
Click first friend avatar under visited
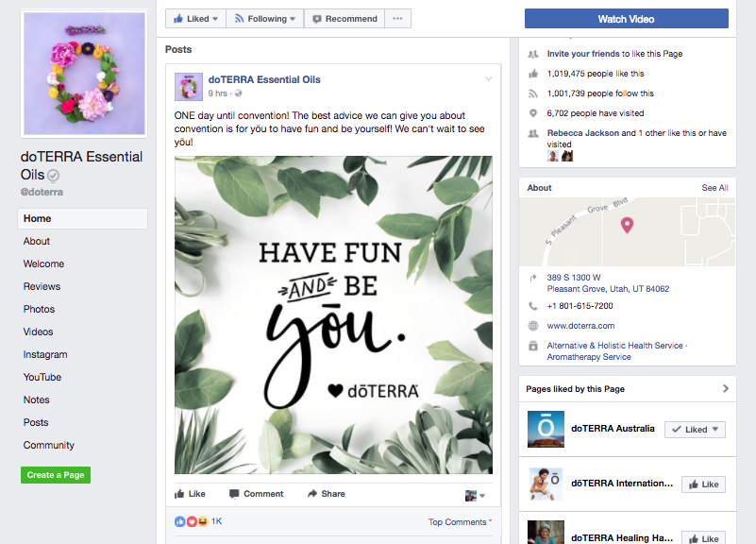(x=553, y=156)
